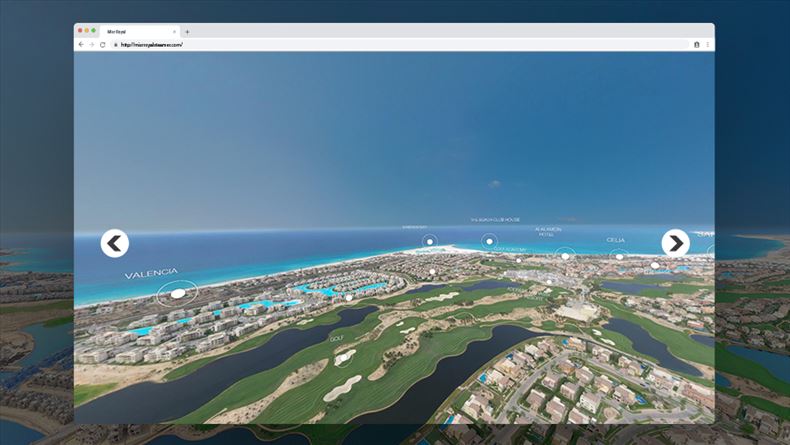The height and width of the screenshot is (445, 790).
Task: Select the Valencia hotspot marker
Action: click(x=177, y=293)
